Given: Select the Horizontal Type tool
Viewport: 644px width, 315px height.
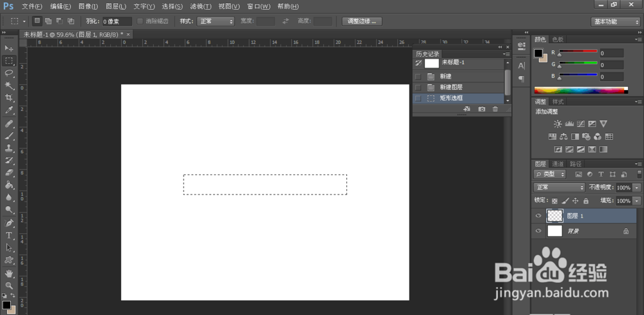Looking at the screenshot, I should [8, 235].
